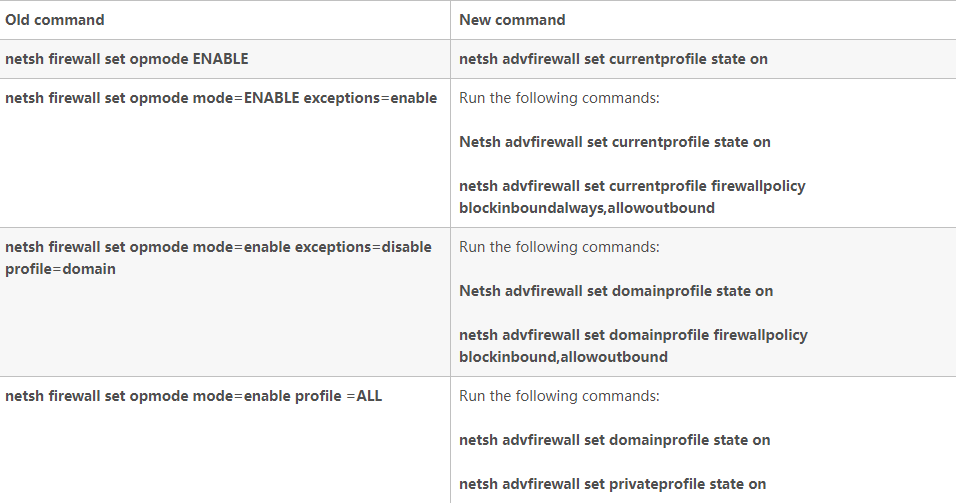Click "Run the following commands:" in the profile=domain row

coord(559,247)
